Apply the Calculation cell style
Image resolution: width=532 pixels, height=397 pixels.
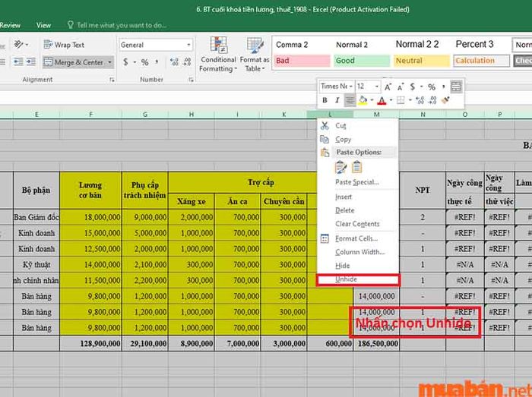pos(481,61)
